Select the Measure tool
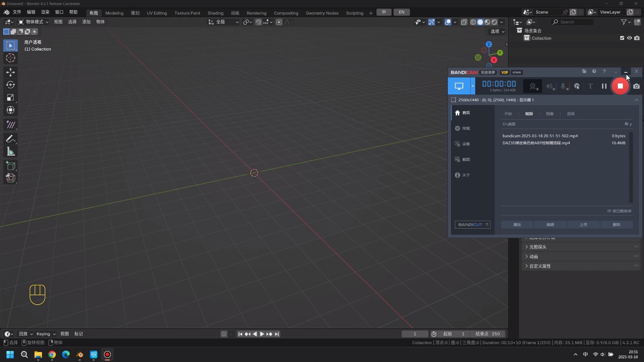The width and height of the screenshot is (644, 362). click(x=10, y=151)
